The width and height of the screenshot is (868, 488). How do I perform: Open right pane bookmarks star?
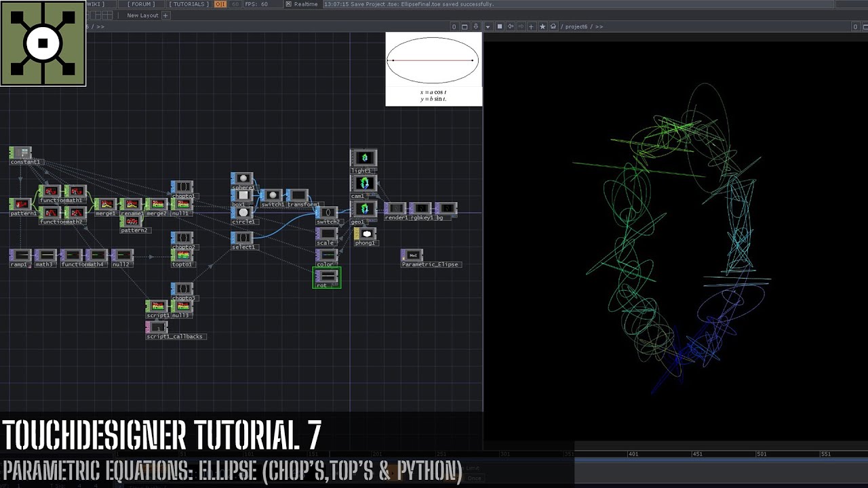click(x=542, y=26)
